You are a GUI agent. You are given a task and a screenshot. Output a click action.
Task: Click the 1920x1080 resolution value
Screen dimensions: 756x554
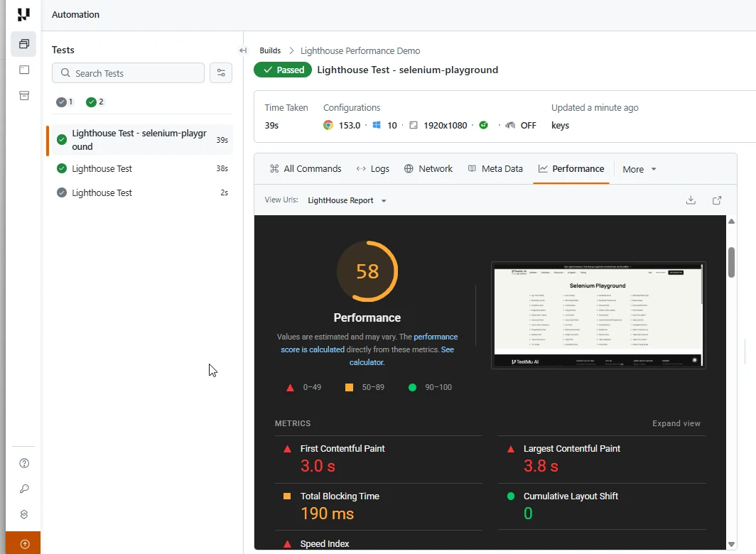click(445, 126)
